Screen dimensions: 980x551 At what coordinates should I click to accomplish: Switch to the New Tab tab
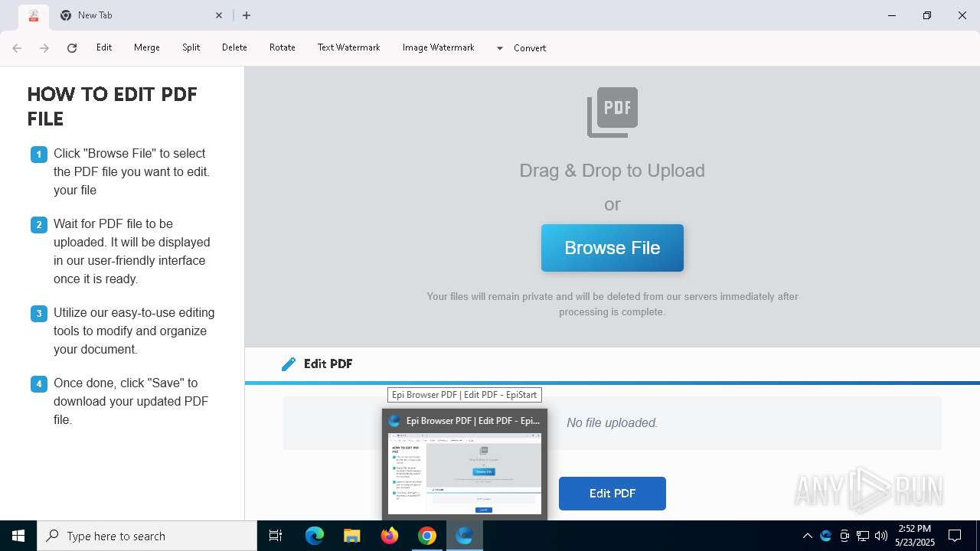point(142,15)
